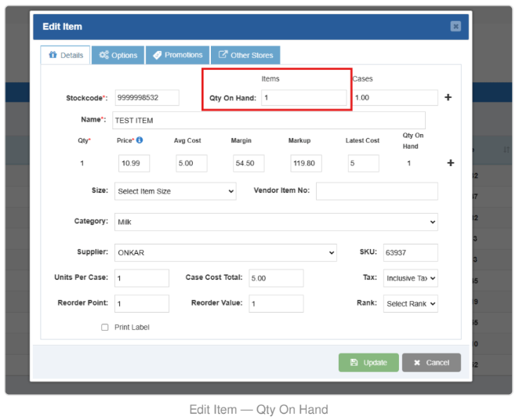Click the Cancel button

coord(431,363)
